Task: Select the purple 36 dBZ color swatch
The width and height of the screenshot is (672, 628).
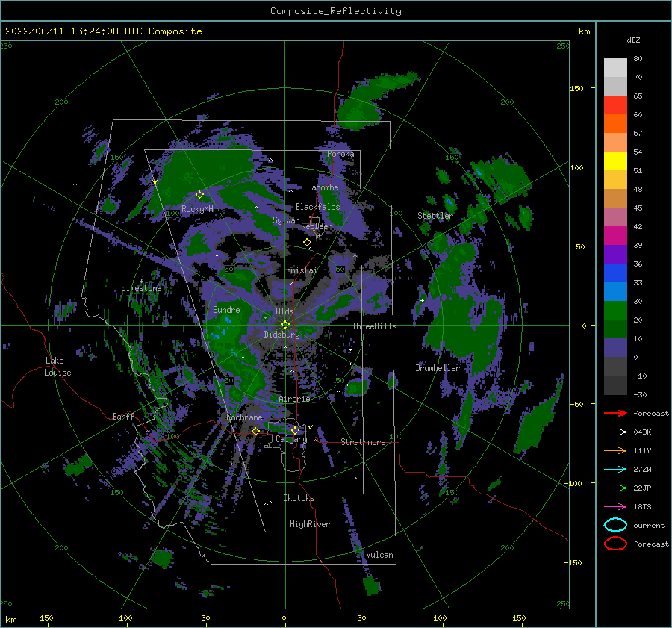Action: (615, 254)
